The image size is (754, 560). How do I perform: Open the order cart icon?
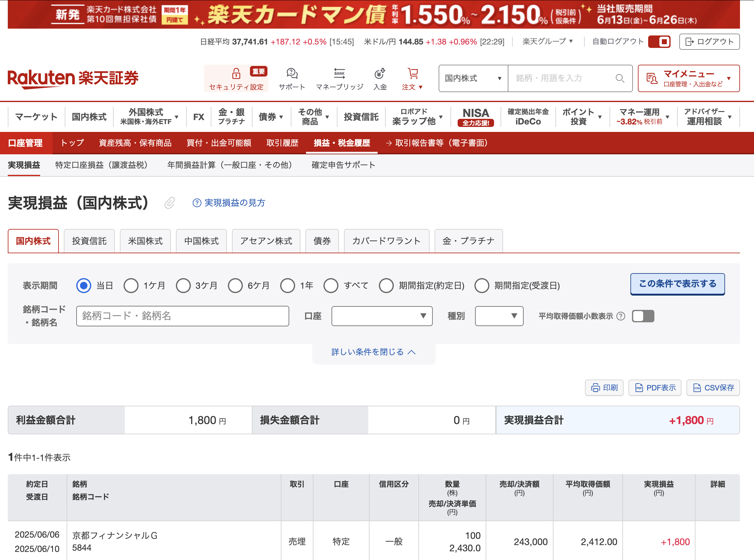pos(412,73)
